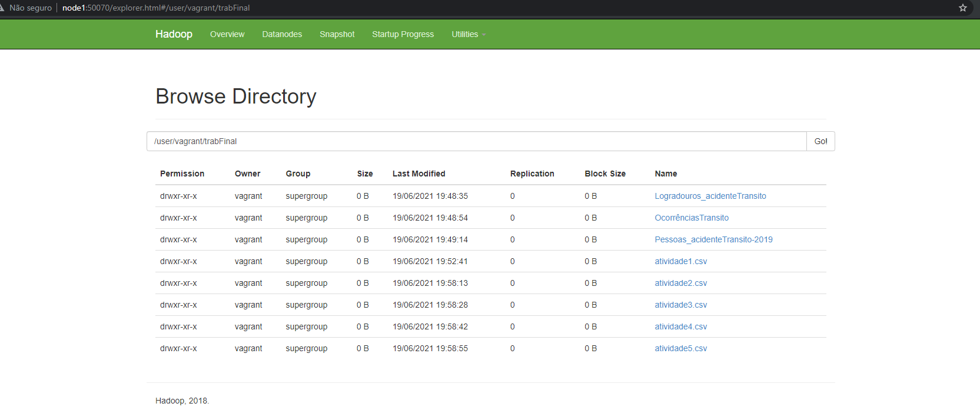The height and width of the screenshot is (420, 980).
Task: Open atividade1.csv entry
Action: coord(680,261)
